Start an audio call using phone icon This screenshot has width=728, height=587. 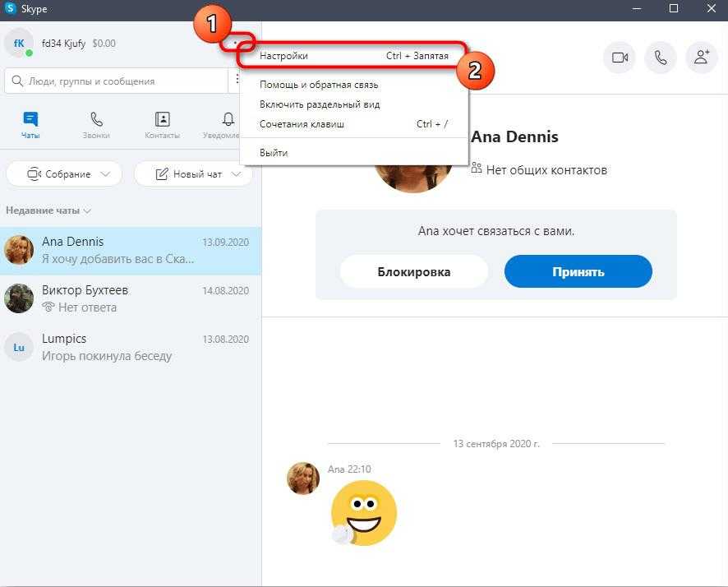pyautogui.click(x=661, y=58)
